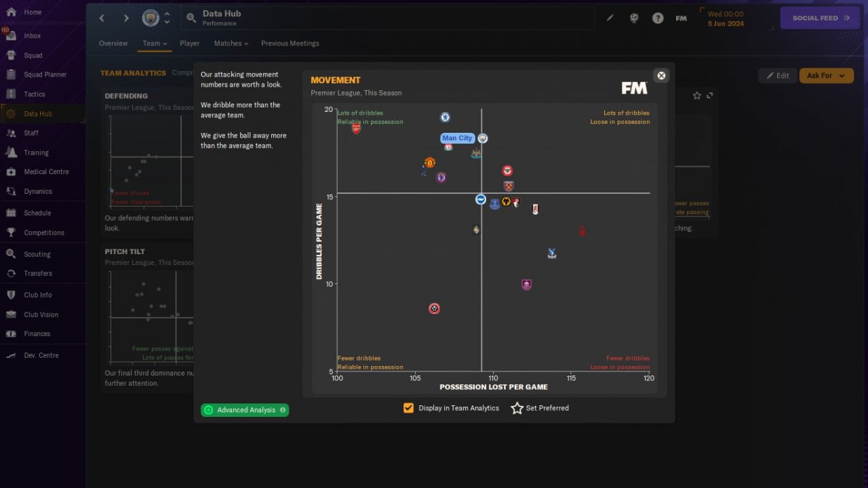Open help with the question mark icon
868x488 pixels.
(x=658, y=18)
